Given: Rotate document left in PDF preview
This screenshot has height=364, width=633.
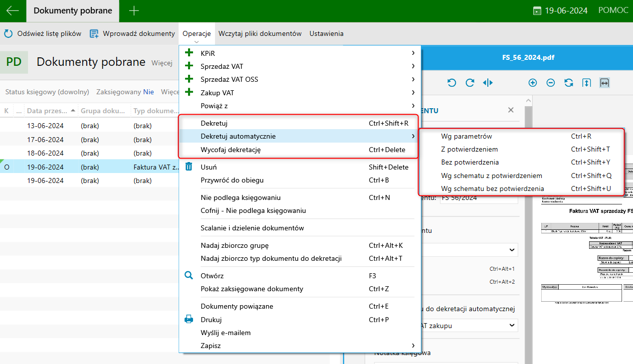Looking at the screenshot, I should (x=452, y=83).
